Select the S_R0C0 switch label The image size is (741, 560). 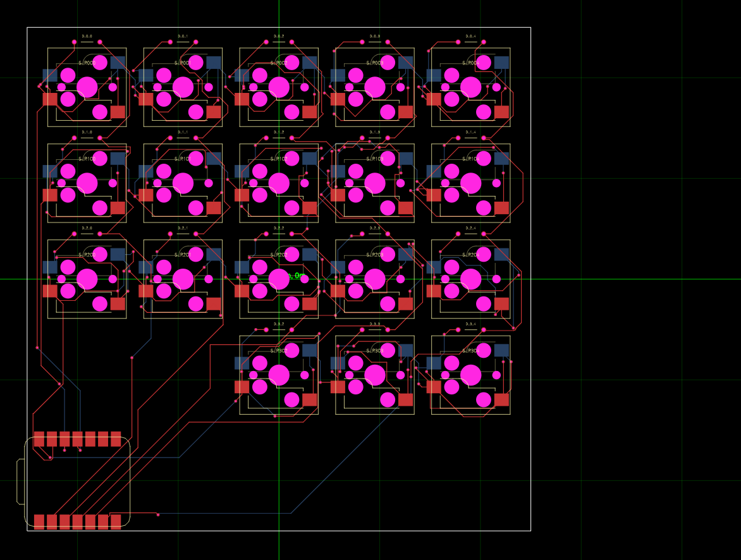tap(87, 63)
